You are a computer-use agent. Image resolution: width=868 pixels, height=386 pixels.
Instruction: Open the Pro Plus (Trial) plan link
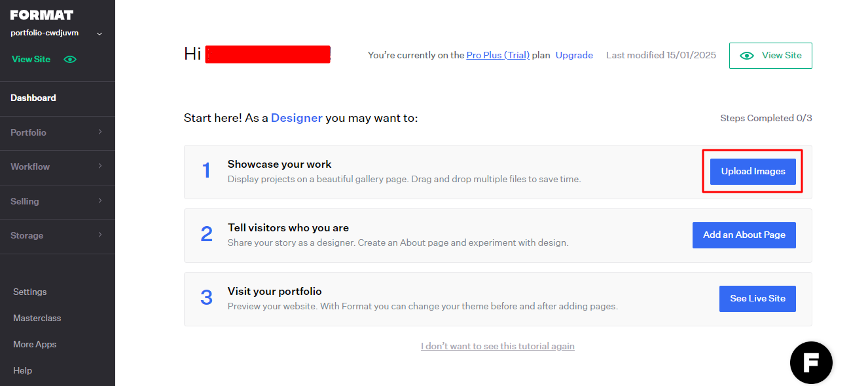click(498, 56)
